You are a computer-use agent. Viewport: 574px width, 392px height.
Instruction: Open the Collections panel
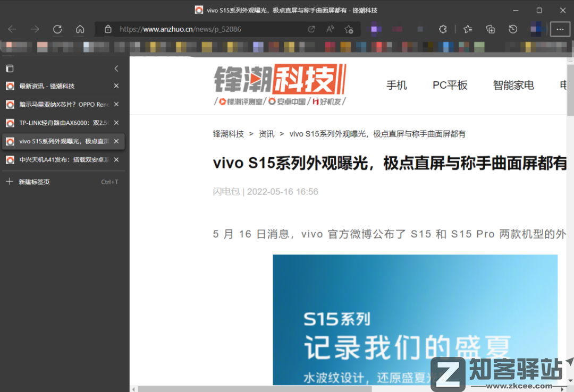[x=490, y=29]
